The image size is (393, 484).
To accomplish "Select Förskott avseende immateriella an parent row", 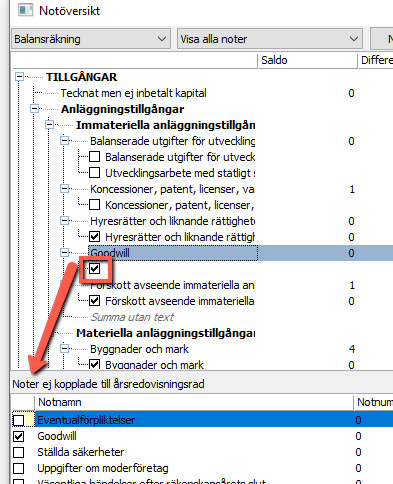I will pyautogui.click(x=172, y=285).
